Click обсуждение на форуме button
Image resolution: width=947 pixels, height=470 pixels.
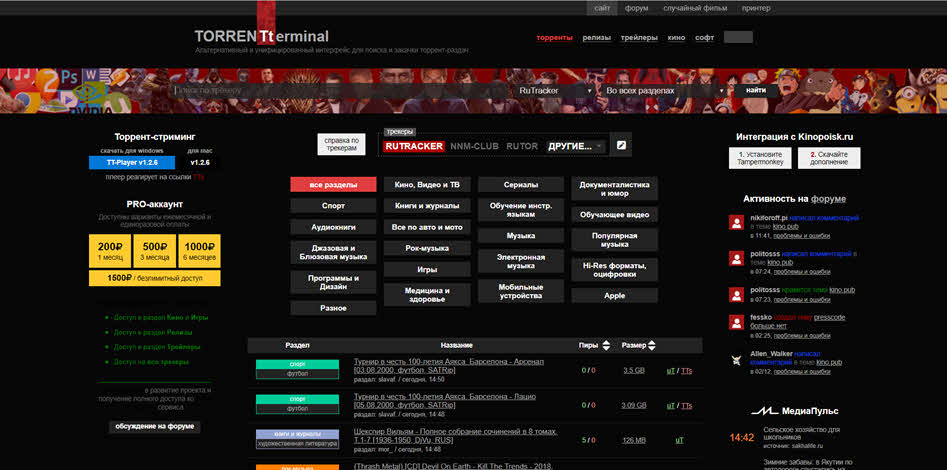(155, 426)
